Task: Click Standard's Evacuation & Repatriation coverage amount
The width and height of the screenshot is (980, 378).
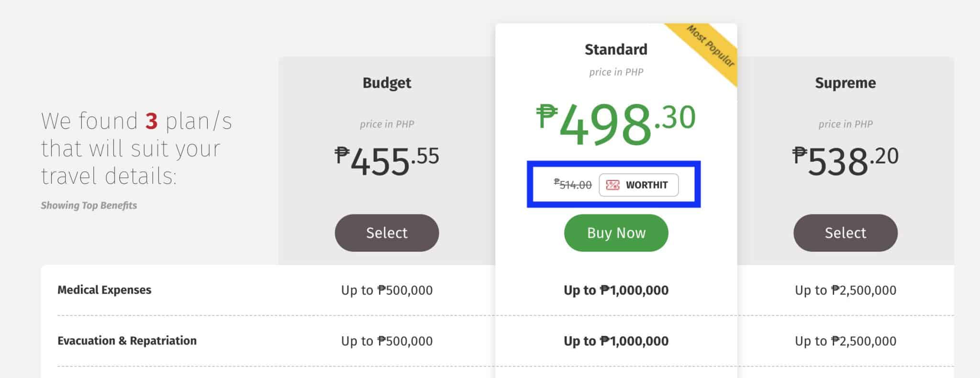Action: [616, 341]
